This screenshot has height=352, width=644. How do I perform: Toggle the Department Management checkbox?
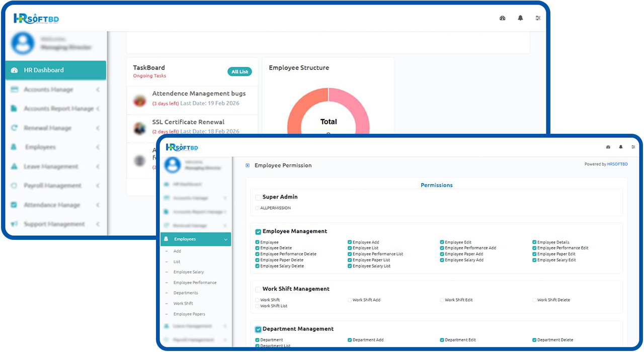(x=258, y=329)
